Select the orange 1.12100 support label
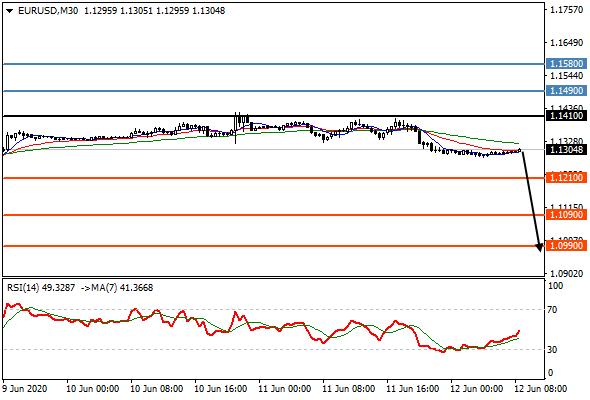The width and height of the screenshot is (590, 400). (x=566, y=178)
